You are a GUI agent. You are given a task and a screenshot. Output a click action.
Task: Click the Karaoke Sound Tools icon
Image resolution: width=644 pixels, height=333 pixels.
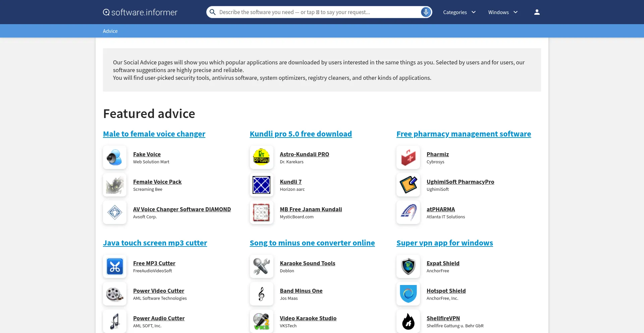[262, 266]
